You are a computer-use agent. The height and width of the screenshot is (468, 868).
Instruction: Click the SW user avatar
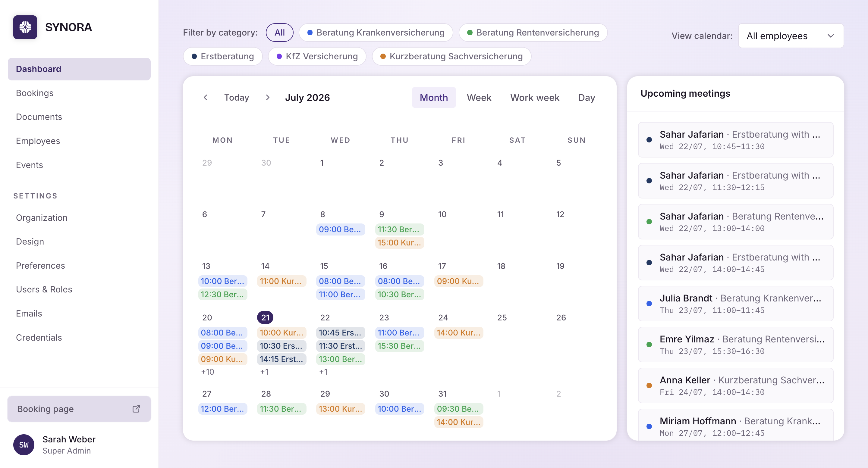24,445
